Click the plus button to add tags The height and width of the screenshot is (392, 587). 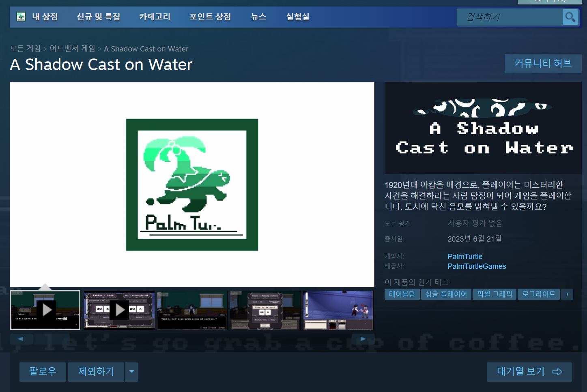pos(567,294)
